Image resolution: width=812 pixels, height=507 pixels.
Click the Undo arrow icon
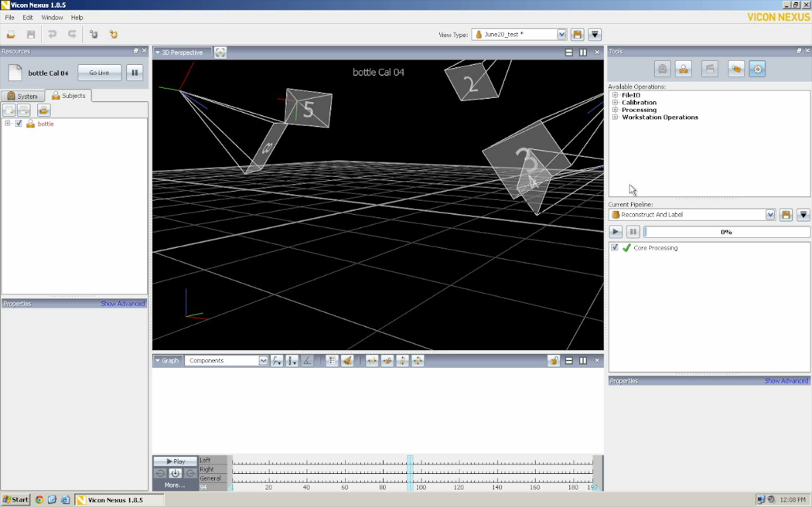[52, 35]
